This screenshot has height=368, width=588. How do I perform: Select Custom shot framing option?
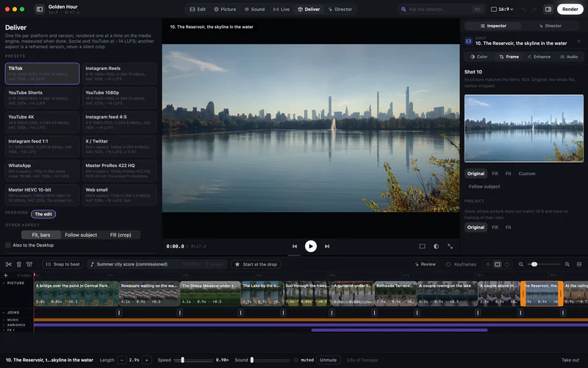pos(526,174)
